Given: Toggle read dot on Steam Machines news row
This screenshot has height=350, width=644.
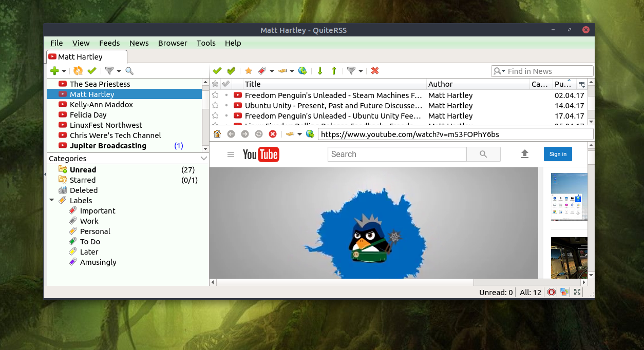Looking at the screenshot, I should click(226, 95).
